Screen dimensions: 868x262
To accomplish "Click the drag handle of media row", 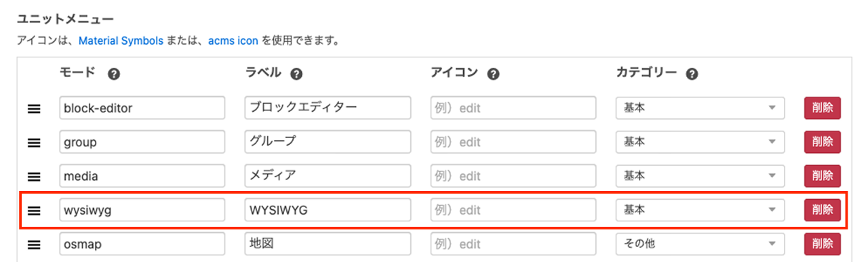I will coord(34,176).
